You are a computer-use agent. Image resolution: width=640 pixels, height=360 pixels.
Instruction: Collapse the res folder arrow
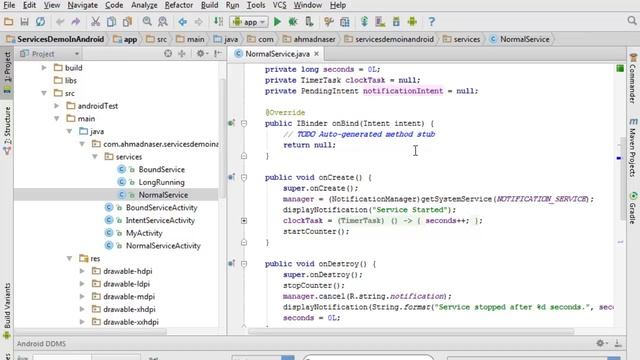point(69,258)
